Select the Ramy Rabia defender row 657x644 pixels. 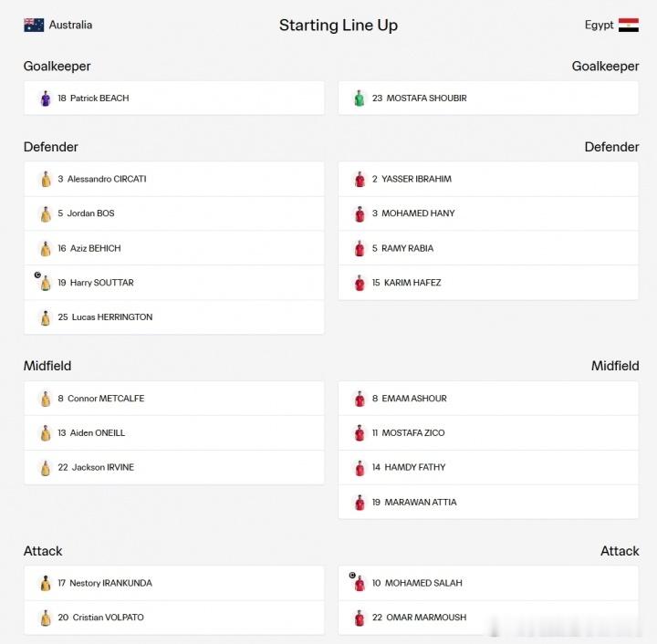(x=488, y=248)
